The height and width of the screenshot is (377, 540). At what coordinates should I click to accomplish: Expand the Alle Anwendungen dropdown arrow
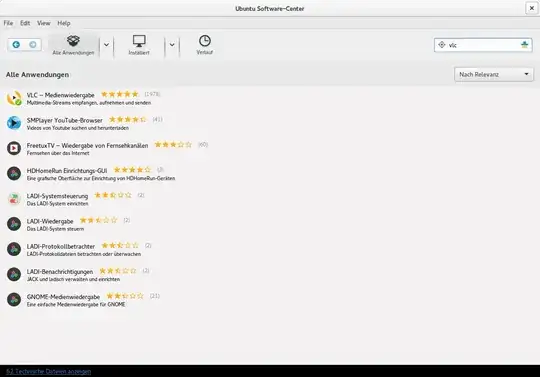pos(106,45)
